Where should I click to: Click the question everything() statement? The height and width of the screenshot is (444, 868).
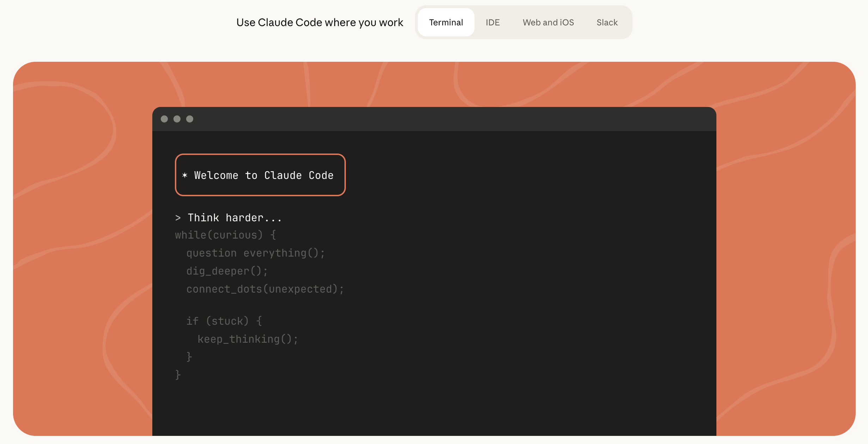pyautogui.click(x=255, y=253)
